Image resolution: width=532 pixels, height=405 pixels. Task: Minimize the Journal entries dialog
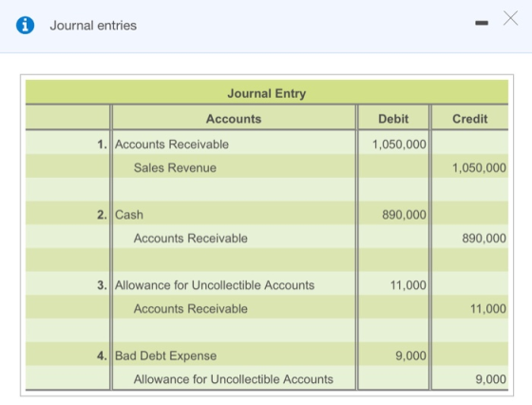(482, 23)
